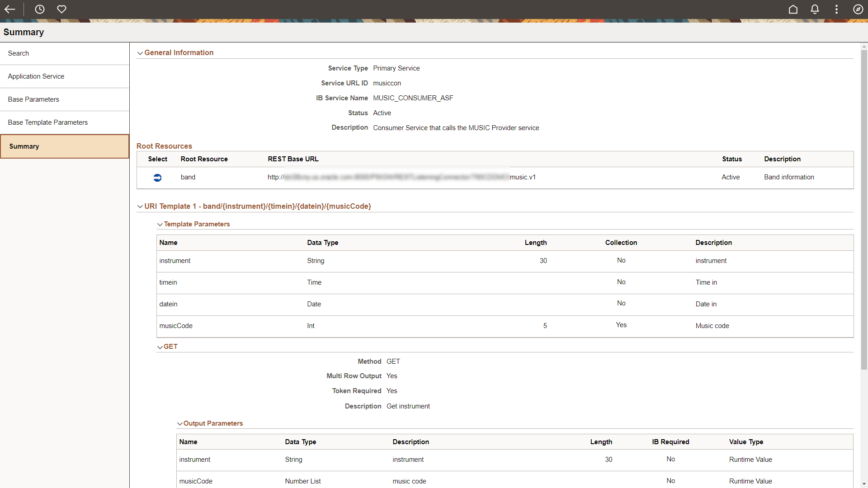Screen dimensions: 868x488
Task: Go to the Home page
Action: pyautogui.click(x=793, y=9)
